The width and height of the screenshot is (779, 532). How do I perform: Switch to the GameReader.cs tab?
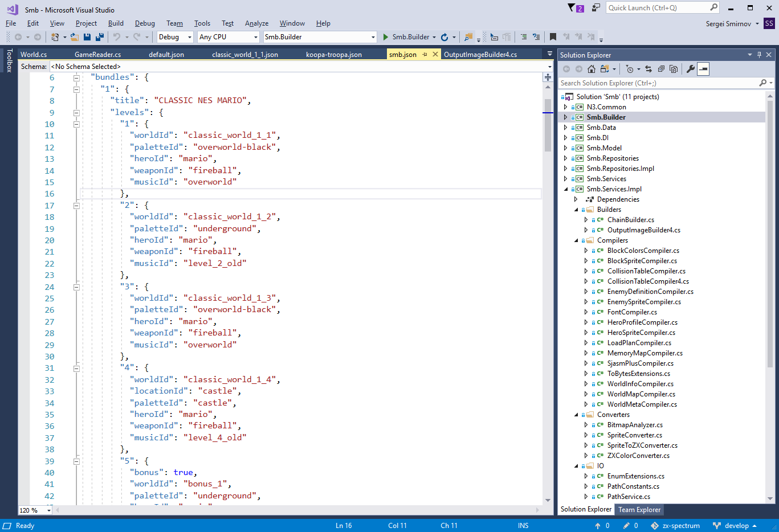pyautogui.click(x=97, y=55)
